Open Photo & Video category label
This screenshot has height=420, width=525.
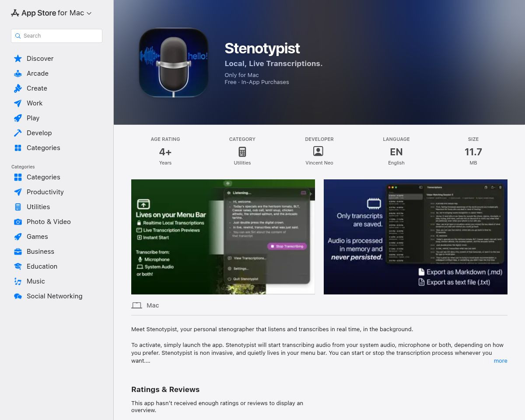(49, 222)
